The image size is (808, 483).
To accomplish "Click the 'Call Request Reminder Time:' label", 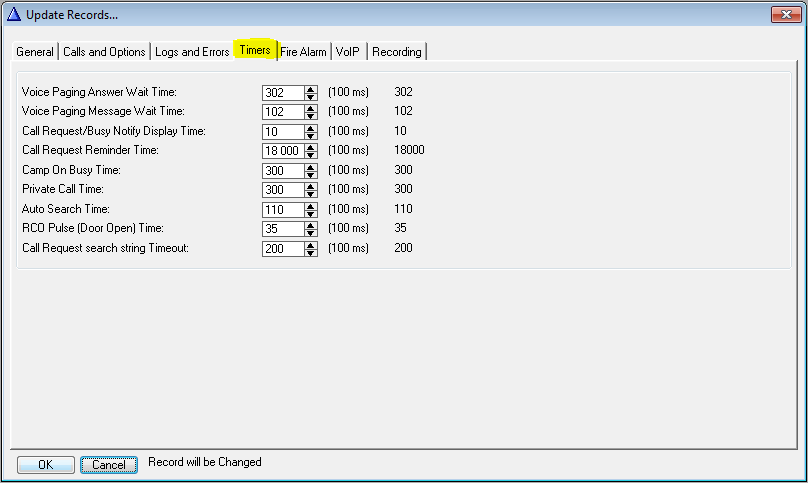I will (x=90, y=150).
